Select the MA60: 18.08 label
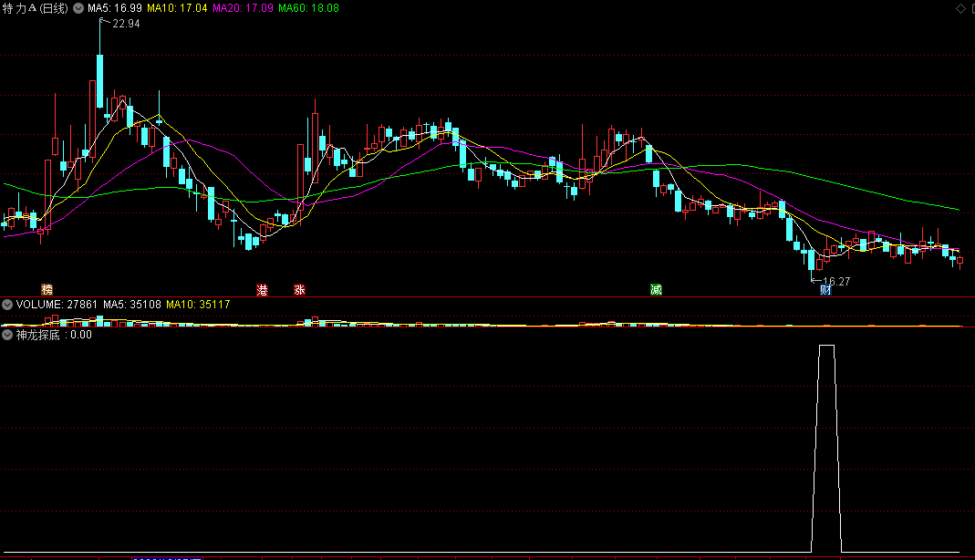This screenshot has width=975, height=560. [x=308, y=9]
